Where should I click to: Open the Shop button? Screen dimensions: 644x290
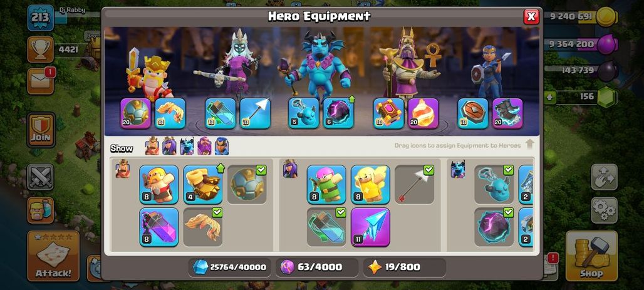pyautogui.click(x=591, y=256)
